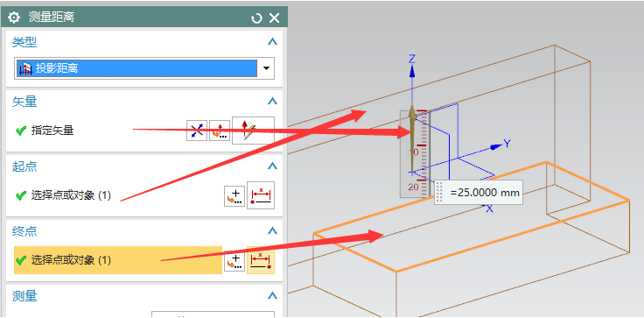Open the start point constructor icon
The image size is (644, 318).
tap(234, 196)
